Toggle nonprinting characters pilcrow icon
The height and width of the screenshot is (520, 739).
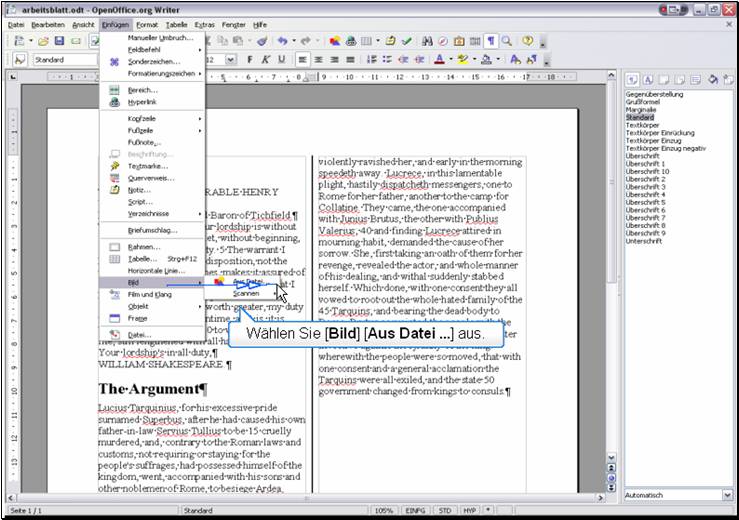(x=491, y=41)
